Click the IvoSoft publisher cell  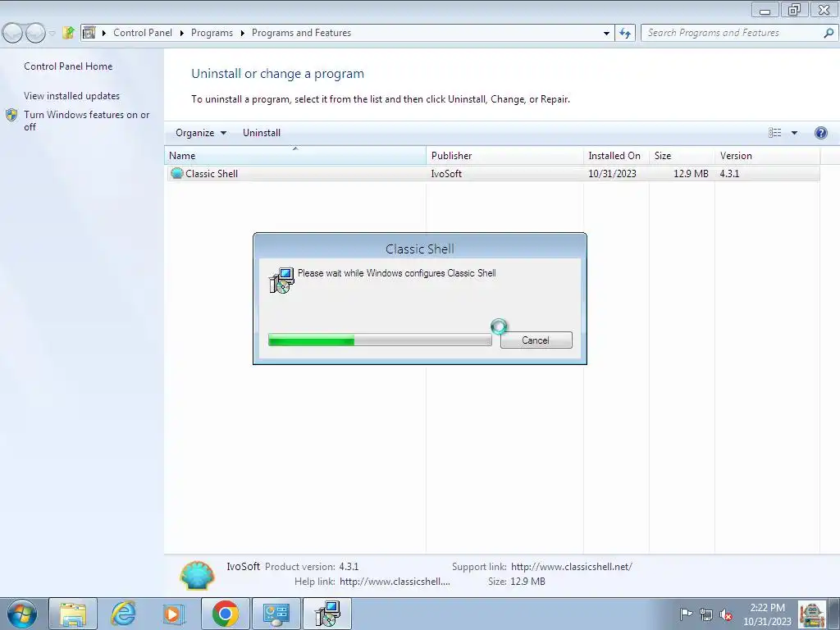click(446, 174)
